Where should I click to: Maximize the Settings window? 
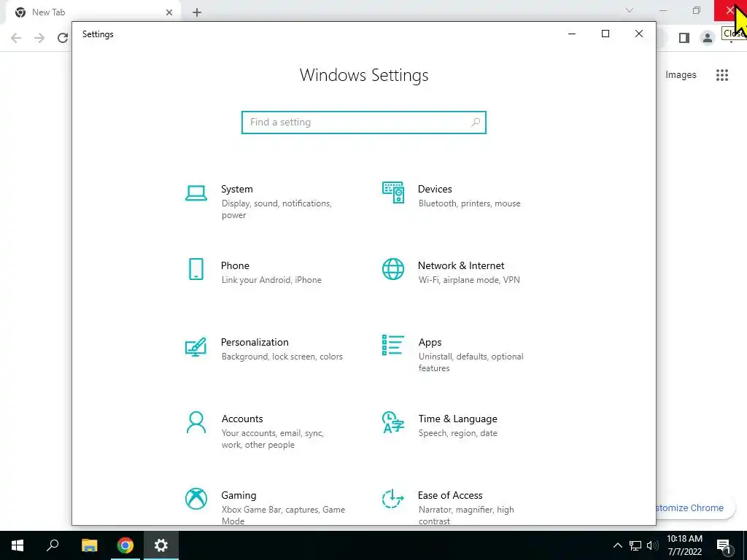pos(605,34)
